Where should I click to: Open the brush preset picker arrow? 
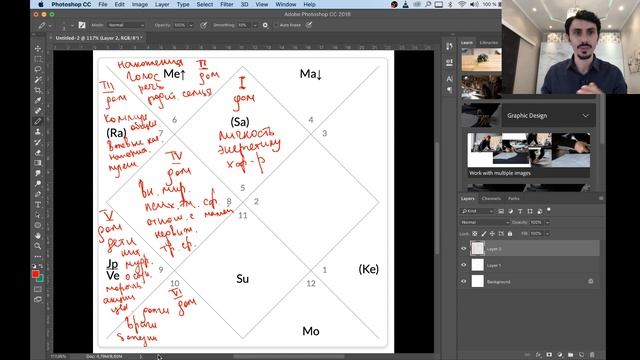pyautogui.click(x=72, y=26)
